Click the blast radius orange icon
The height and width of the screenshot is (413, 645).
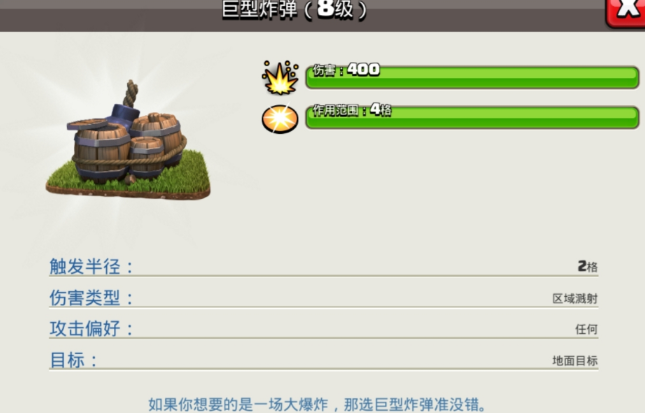280,119
